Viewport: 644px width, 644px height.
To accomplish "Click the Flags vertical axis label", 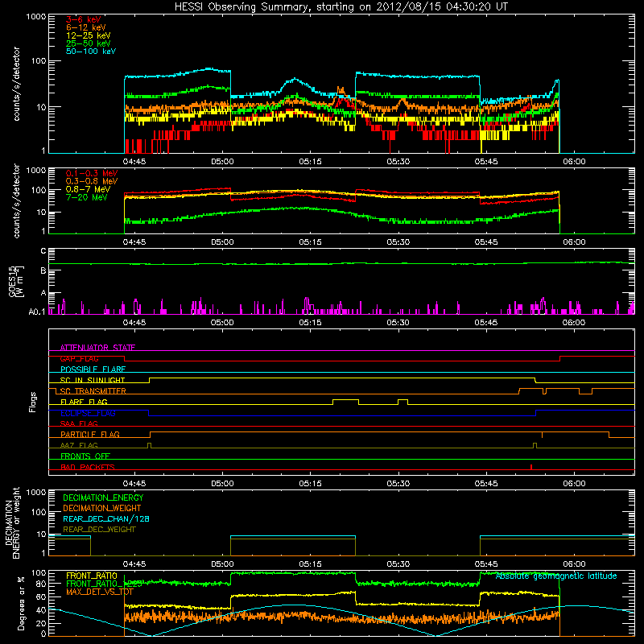I will coord(32,402).
